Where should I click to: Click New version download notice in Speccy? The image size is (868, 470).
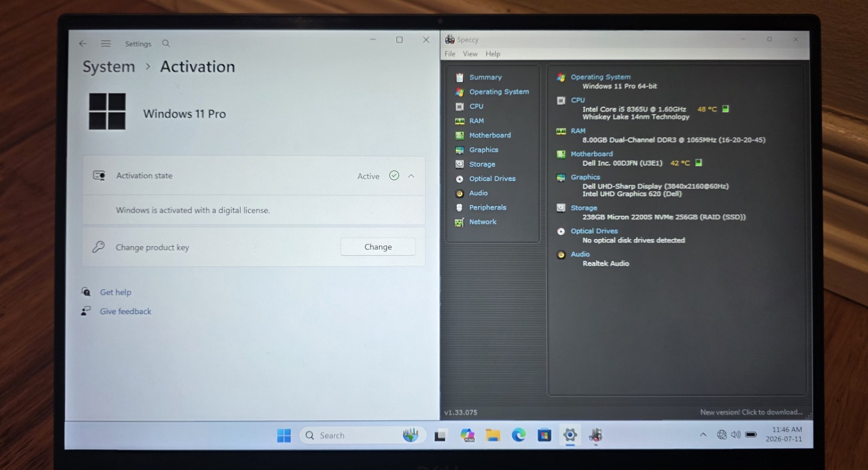pos(751,413)
